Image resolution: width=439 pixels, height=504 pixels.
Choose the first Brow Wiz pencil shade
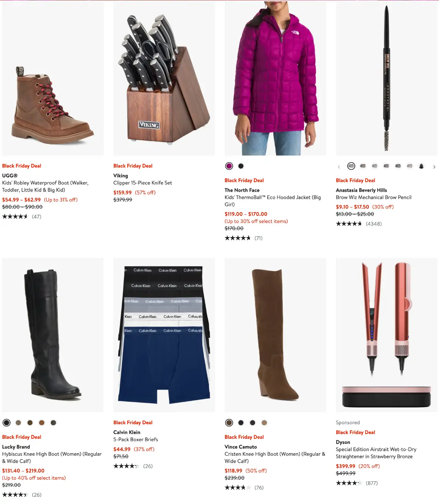click(351, 166)
